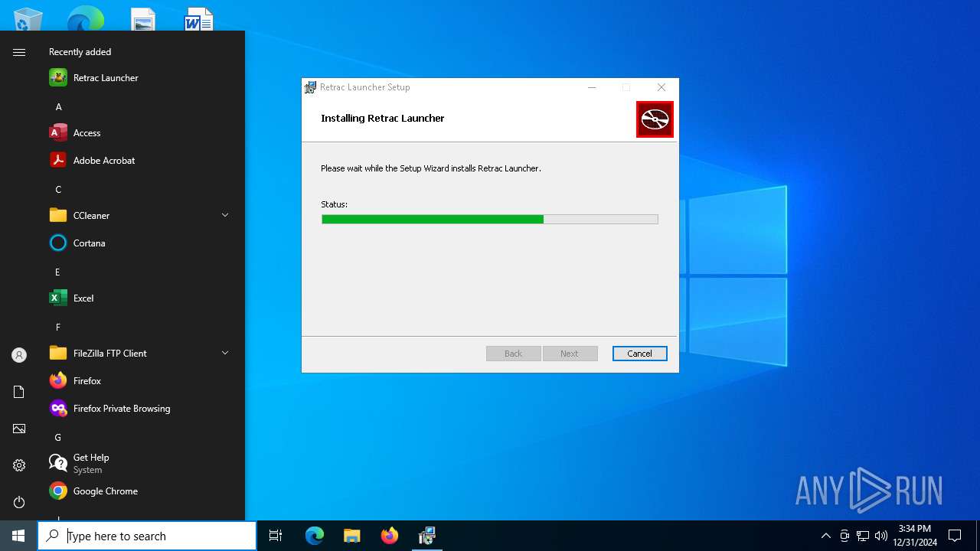This screenshot has width=980, height=551.
Task: Jump to letter F section header
Action: (57, 328)
